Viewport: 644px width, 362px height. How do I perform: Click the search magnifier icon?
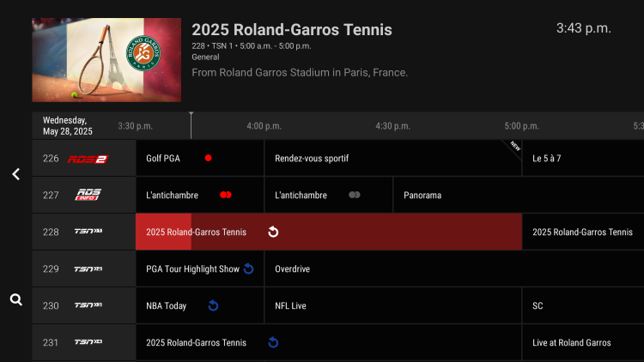(x=15, y=300)
